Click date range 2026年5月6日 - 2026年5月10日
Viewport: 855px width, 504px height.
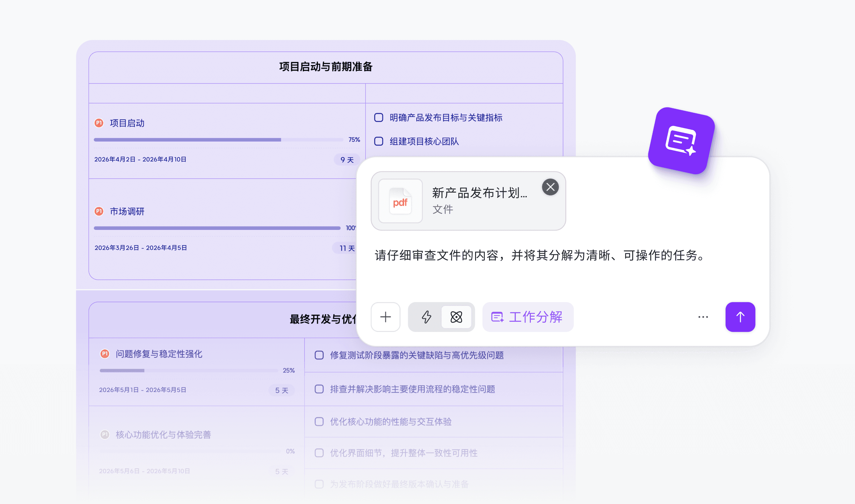pyautogui.click(x=144, y=471)
